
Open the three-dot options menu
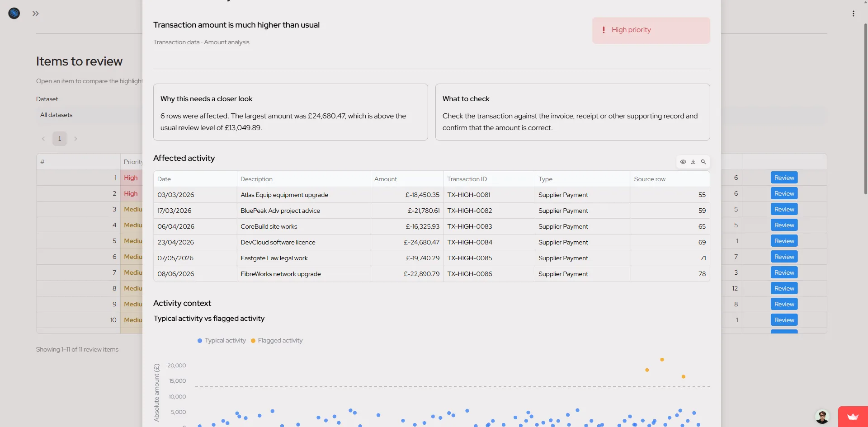pyautogui.click(x=854, y=14)
